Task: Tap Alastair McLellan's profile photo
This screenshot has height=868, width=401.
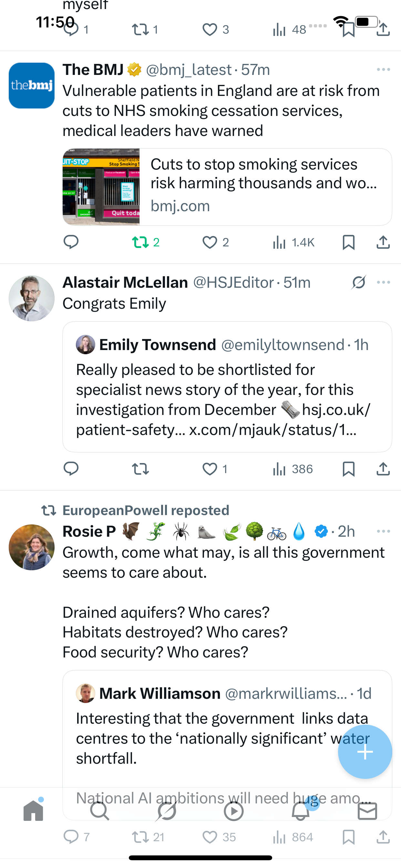Action: tap(32, 298)
